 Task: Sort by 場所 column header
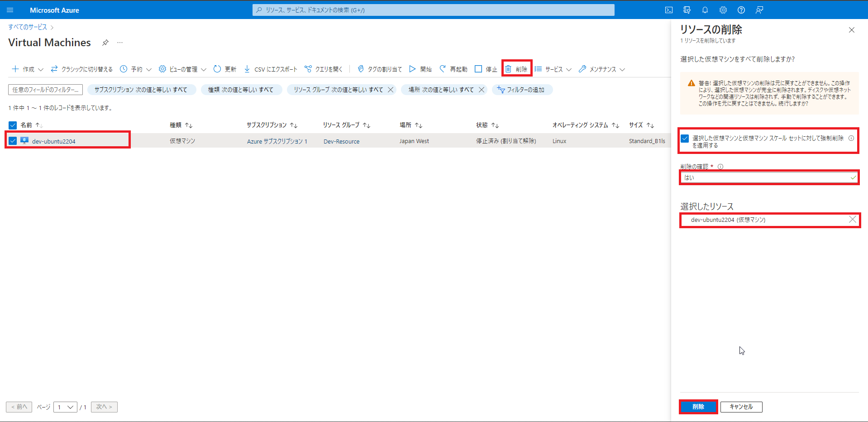tap(411, 125)
